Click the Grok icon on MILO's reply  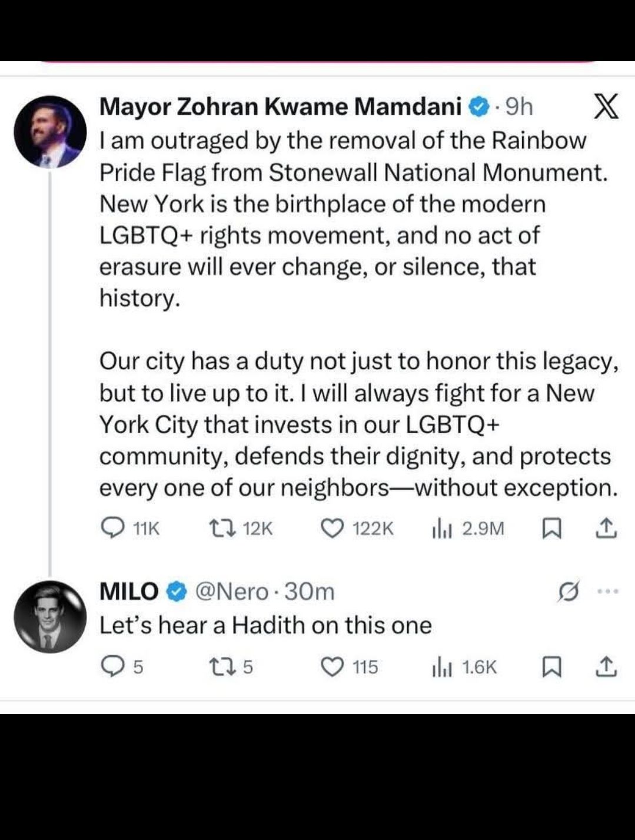point(569,592)
